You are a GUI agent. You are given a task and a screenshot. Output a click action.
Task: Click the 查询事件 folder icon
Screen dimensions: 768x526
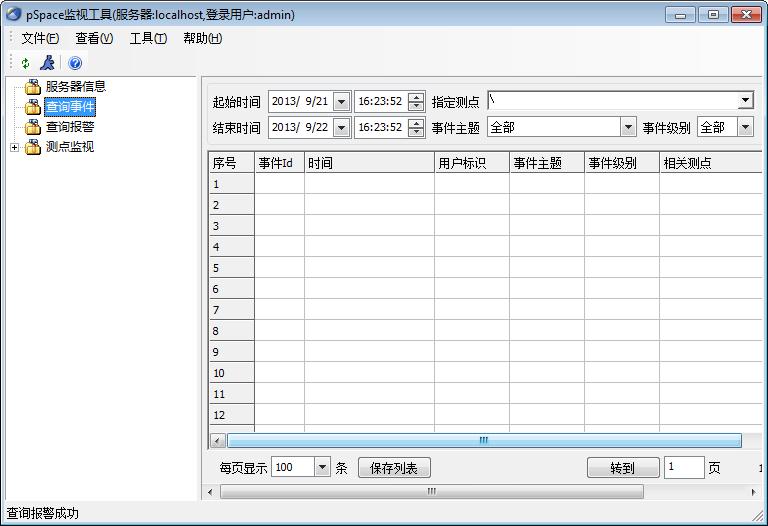33,107
